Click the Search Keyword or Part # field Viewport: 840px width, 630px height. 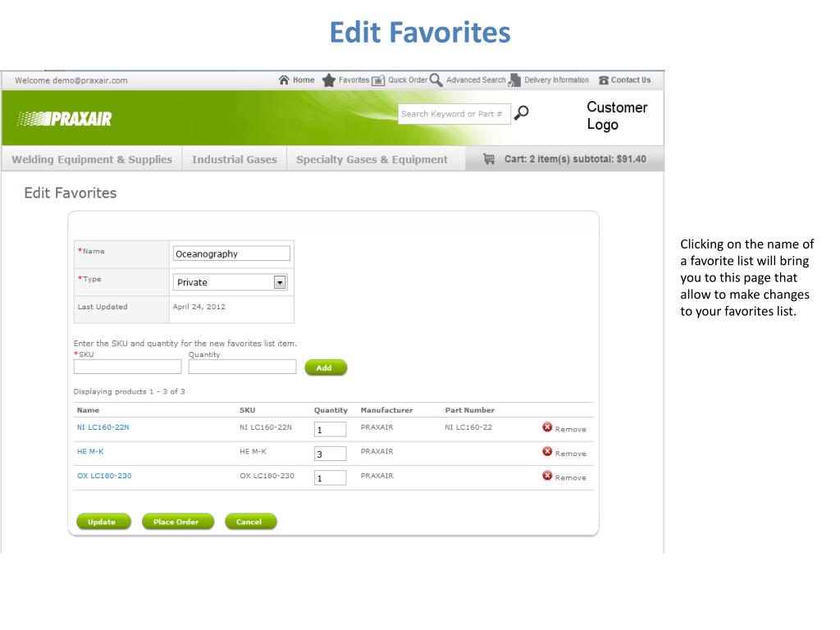coord(454,113)
